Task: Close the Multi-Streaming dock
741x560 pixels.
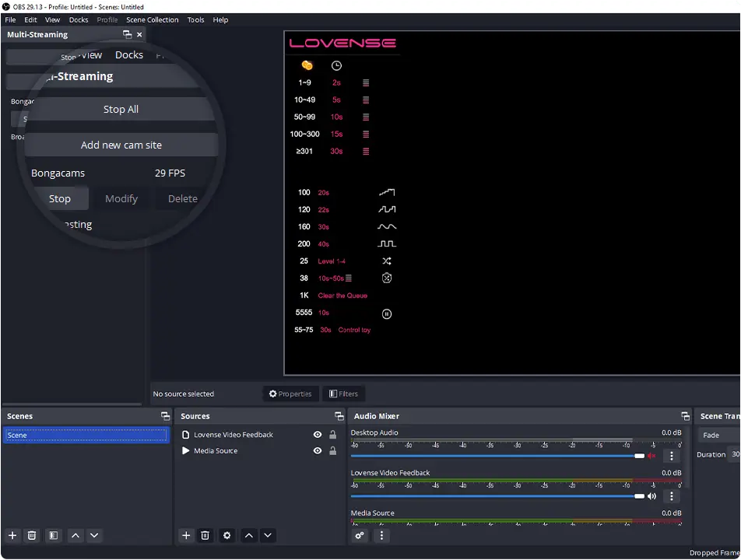Action: [x=139, y=34]
